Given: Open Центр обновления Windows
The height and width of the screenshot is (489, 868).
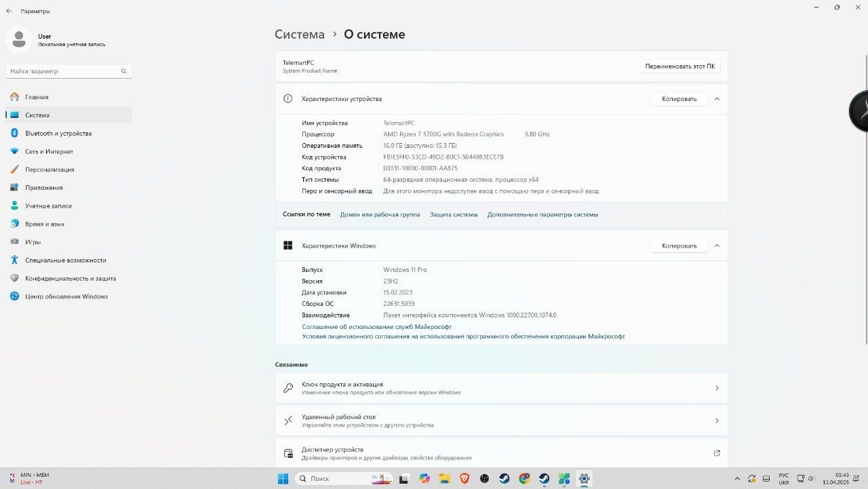Looking at the screenshot, I should (68, 296).
